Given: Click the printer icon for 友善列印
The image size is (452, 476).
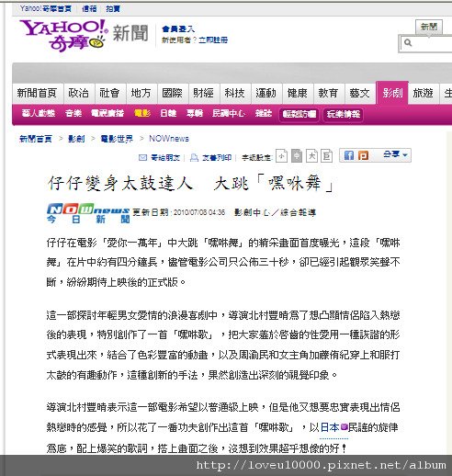Looking at the screenshot, I should 194,157.
